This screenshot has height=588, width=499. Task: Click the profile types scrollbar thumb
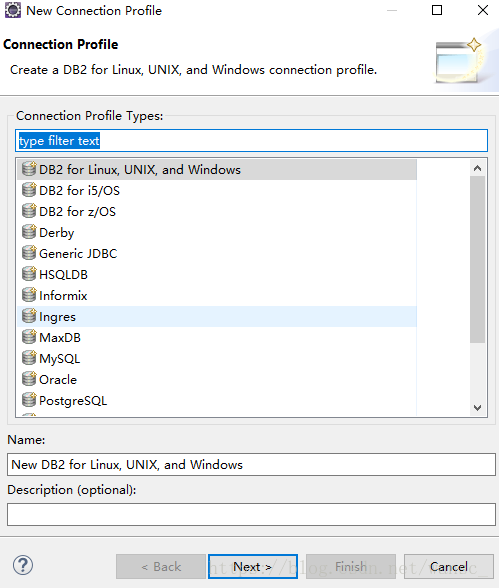click(477, 259)
